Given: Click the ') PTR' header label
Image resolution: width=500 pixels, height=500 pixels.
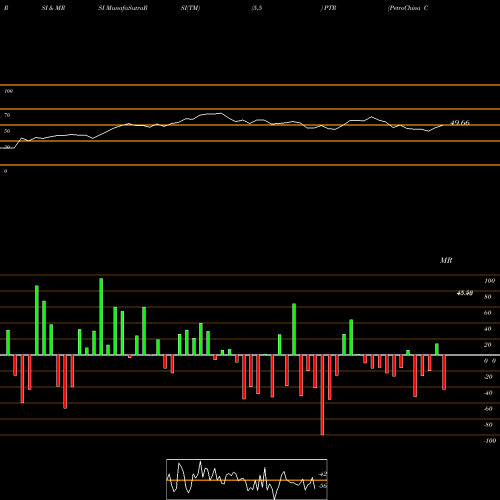Looking at the screenshot, I should [328, 8].
